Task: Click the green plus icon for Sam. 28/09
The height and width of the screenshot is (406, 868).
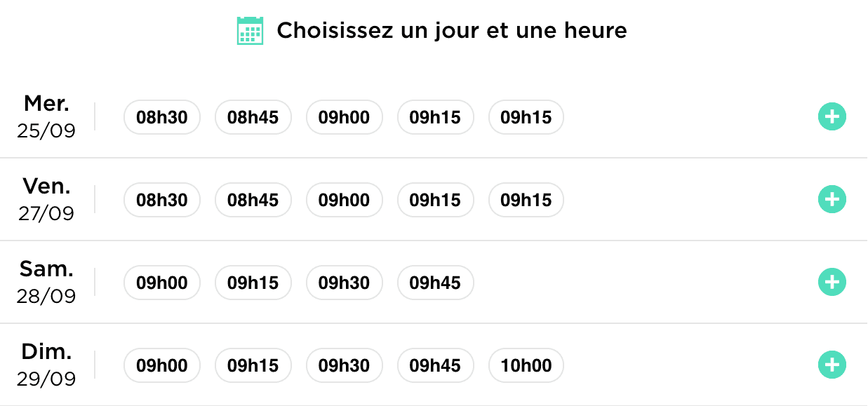Action: tap(832, 282)
